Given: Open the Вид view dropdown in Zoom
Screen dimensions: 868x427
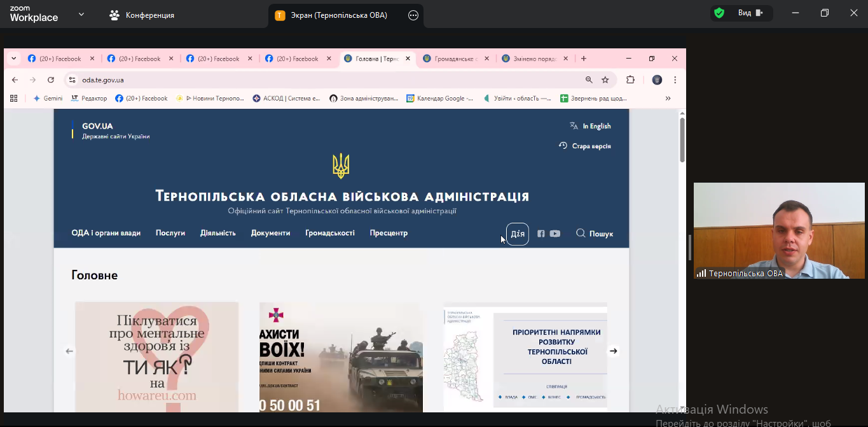Looking at the screenshot, I should 750,13.
